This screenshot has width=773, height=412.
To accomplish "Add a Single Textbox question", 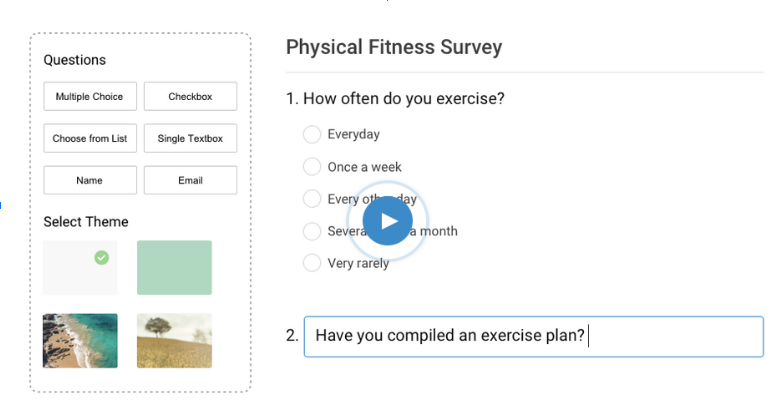I will (190, 138).
